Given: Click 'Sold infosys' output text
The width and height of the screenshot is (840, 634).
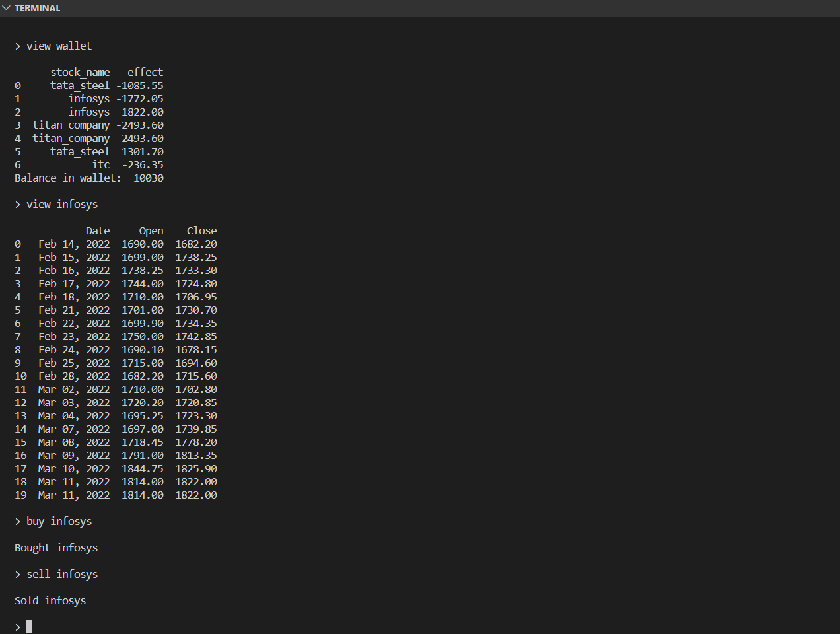Looking at the screenshot, I should [x=50, y=600].
